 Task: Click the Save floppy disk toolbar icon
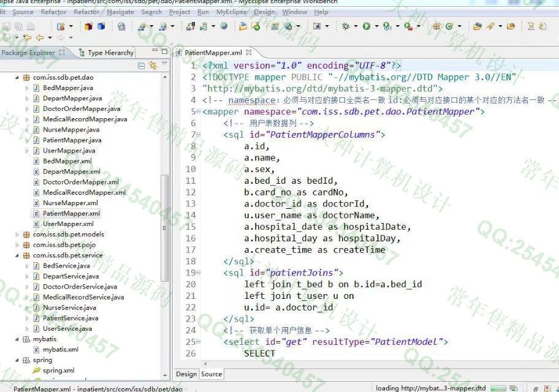6,26
